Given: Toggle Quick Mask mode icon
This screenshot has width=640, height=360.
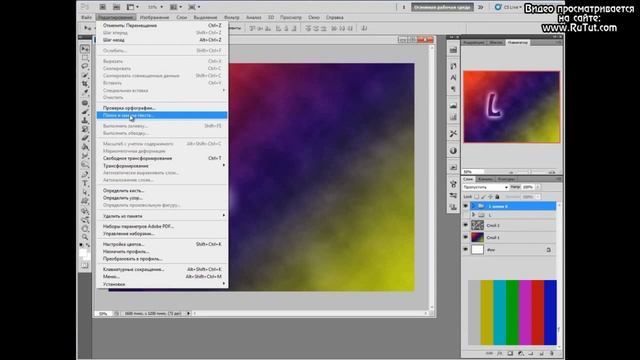Looking at the screenshot, I should 85,265.
